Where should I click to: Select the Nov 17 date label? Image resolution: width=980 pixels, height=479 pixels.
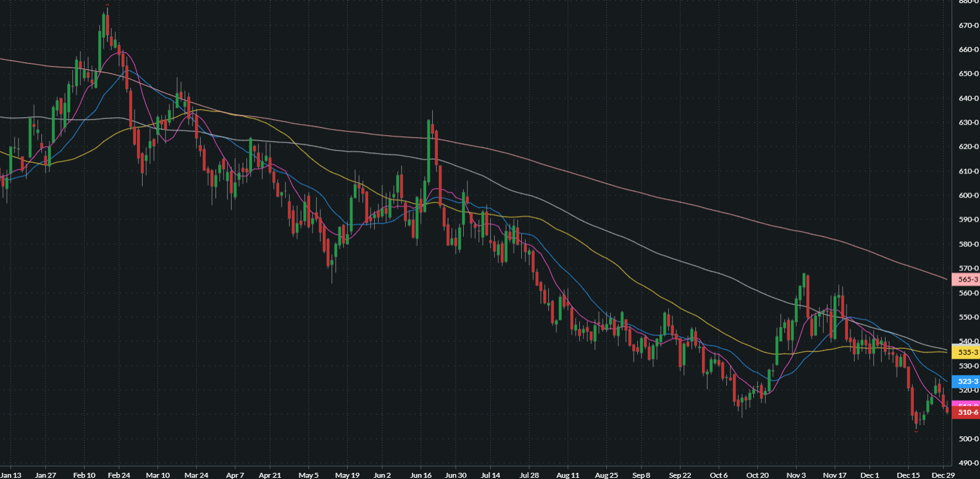[x=835, y=475]
